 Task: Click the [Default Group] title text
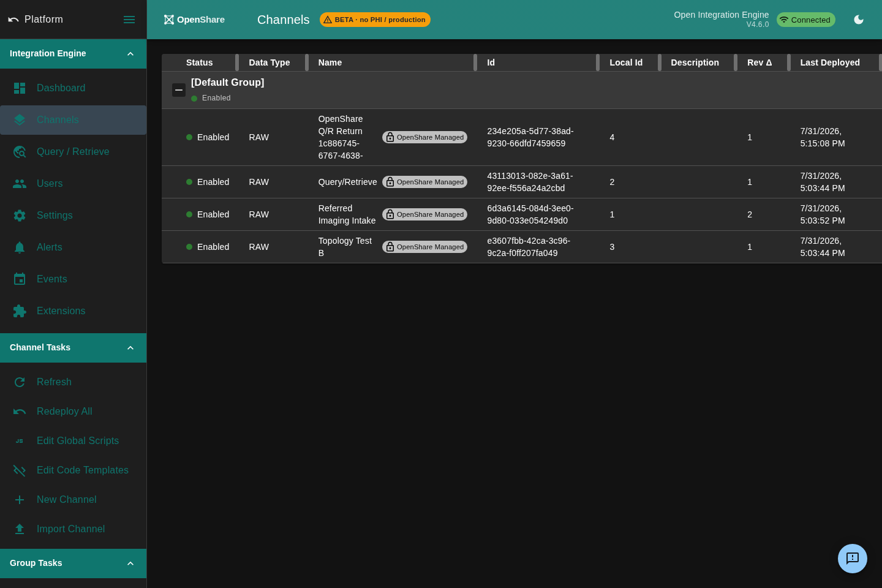pos(228,82)
